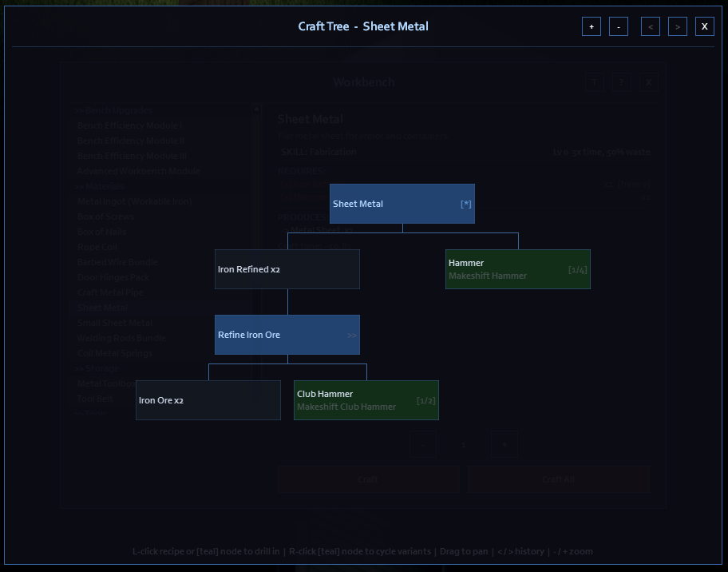Cycle Club Hammer variant using the [1/2] node

425,400
